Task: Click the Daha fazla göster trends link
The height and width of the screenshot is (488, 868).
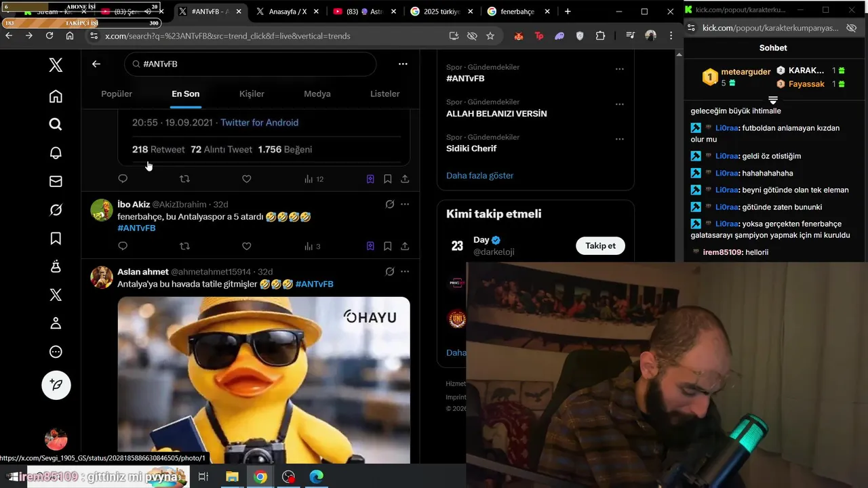Action: pyautogui.click(x=479, y=176)
